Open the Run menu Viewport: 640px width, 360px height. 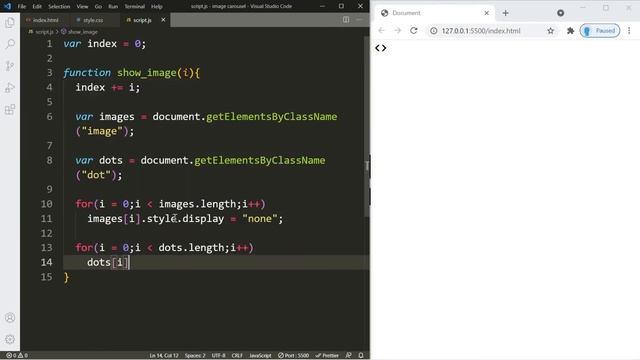click(113, 7)
